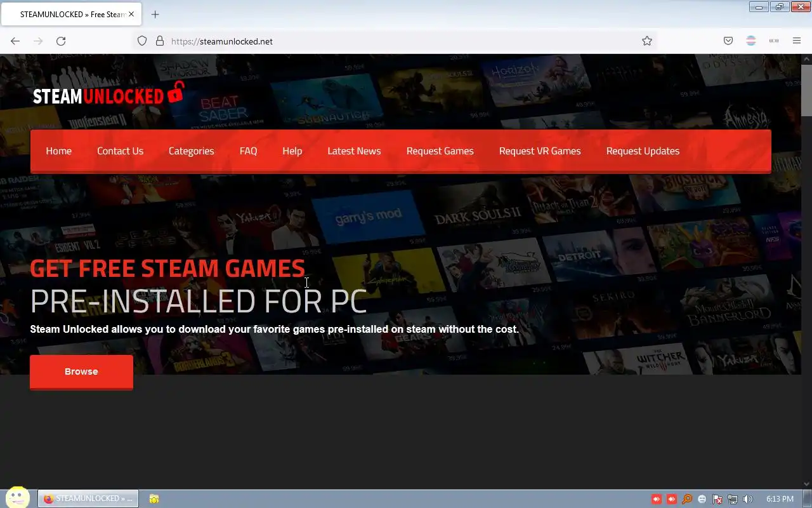Image resolution: width=812 pixels, height=508 pixels.
Task: Open the Contact Us page
Action: tap(120, 151)
